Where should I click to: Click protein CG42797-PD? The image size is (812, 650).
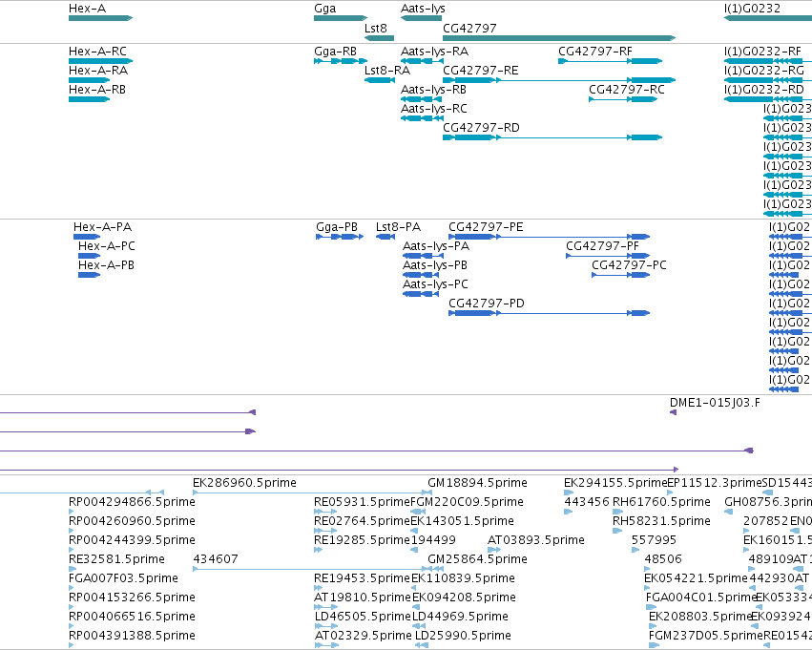pyautogui.click(x=549, y=313)
